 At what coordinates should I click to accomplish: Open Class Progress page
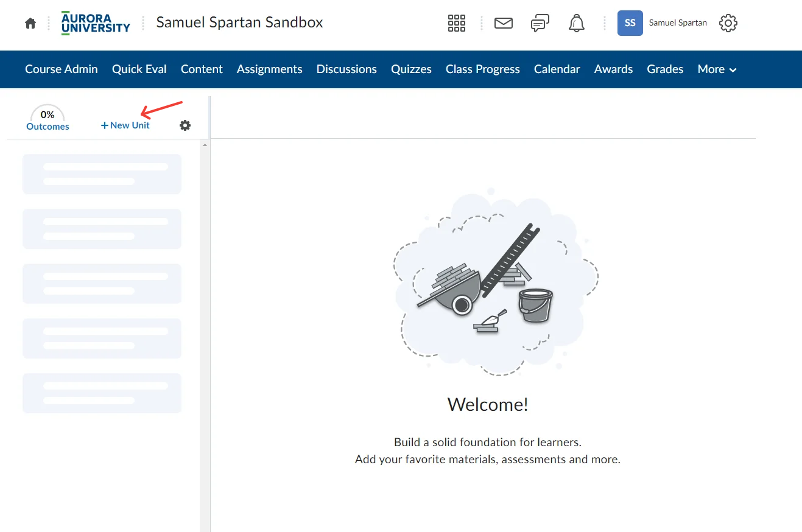coord(483,69)
